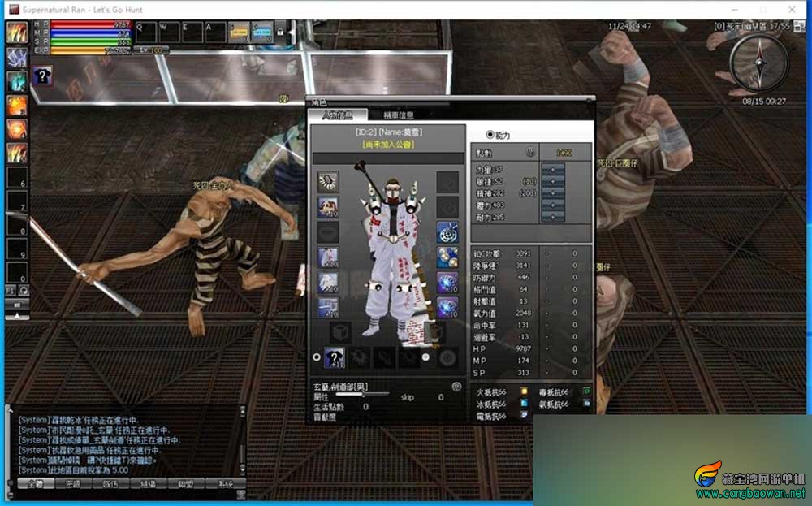Click the air resistance icon

pos(586,404)
